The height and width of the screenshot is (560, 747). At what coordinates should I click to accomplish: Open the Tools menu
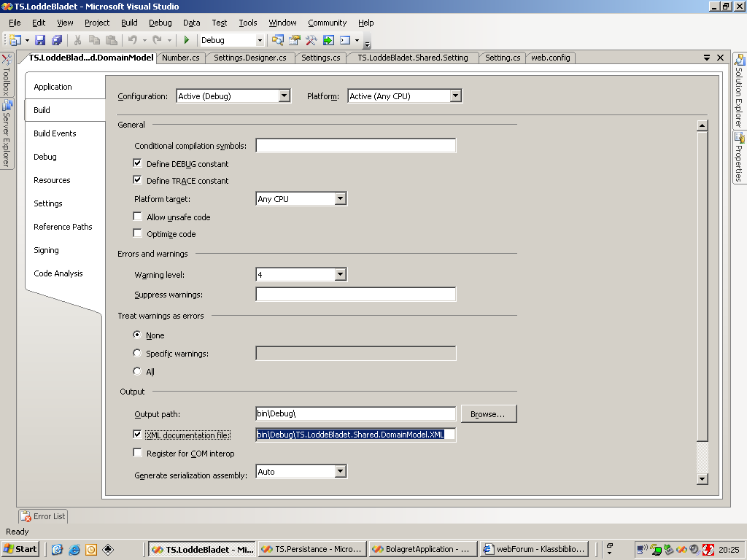pyautogui.click(x=248, y=23)
